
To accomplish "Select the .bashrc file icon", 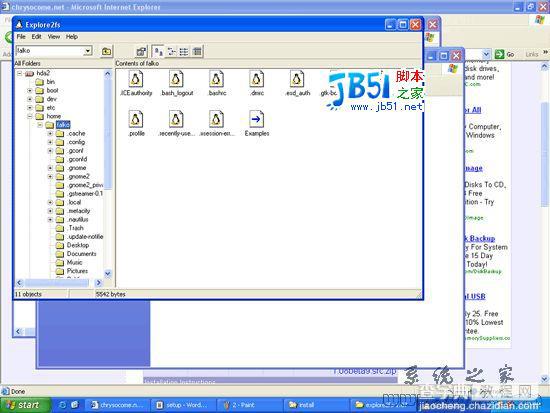I will [217, 79].
